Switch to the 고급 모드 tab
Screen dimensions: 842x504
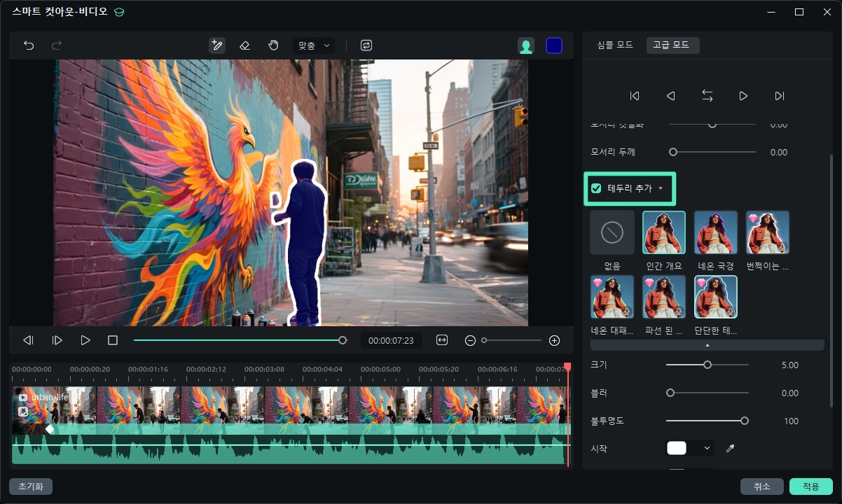tap(672, 45)
